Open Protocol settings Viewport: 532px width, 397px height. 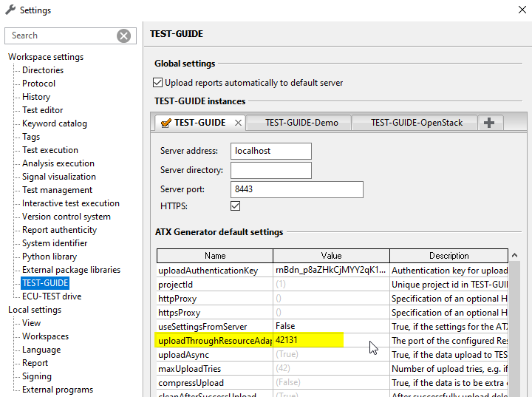click(x=38, y=84)
